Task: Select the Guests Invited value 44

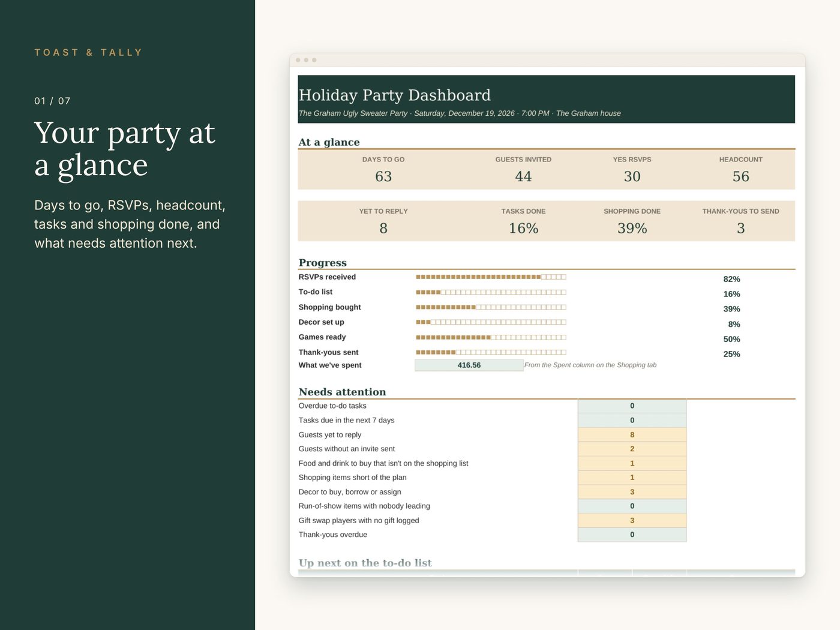Action: 523,176
